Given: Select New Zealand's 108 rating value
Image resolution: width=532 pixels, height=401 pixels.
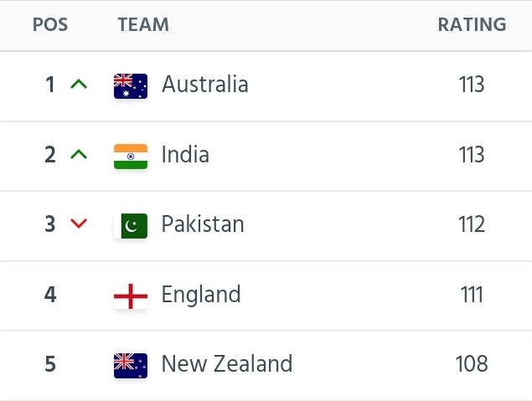Looking at the screenshot, I should coord(472,363).
